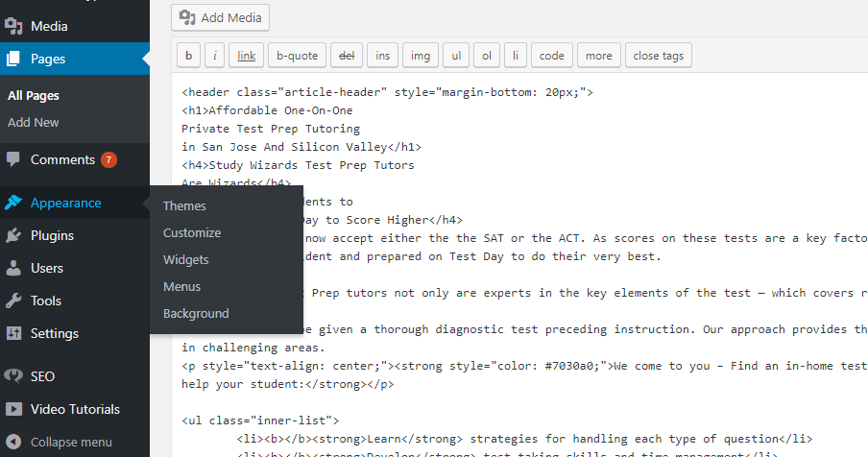Insert deleted text with del button
The width and height of the screenshot is (868, 457).
tap(347, 56)
